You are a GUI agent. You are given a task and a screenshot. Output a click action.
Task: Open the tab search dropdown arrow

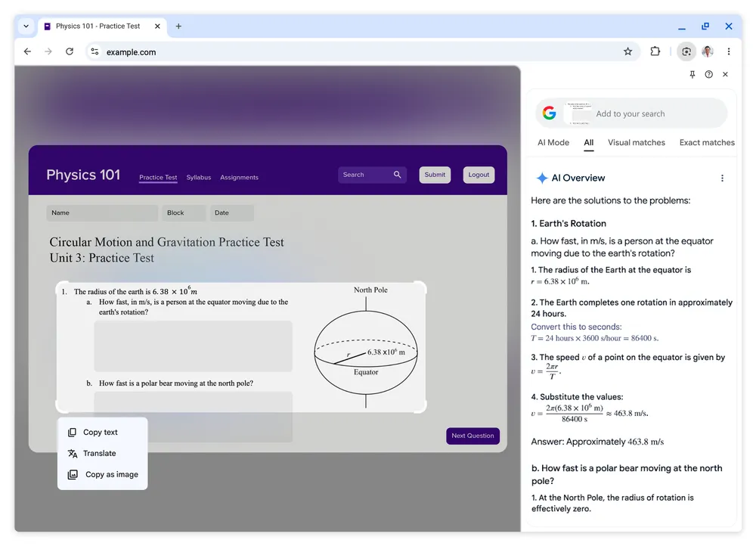coord(26,26)
